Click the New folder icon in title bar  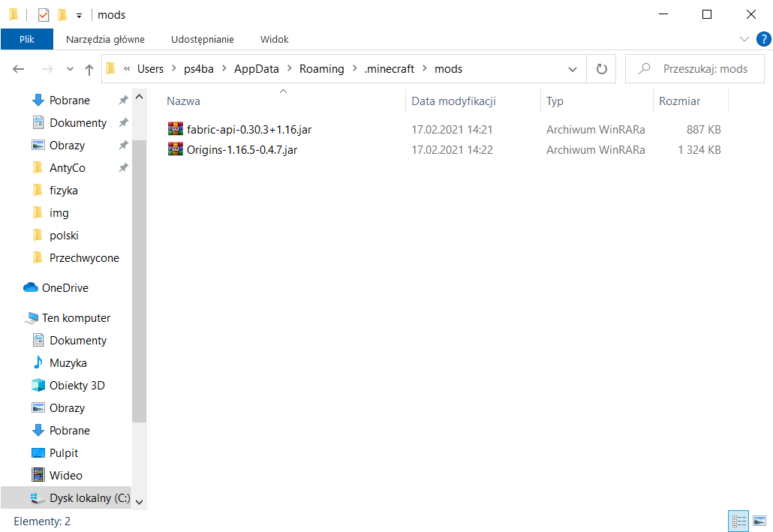coord(62,15)
